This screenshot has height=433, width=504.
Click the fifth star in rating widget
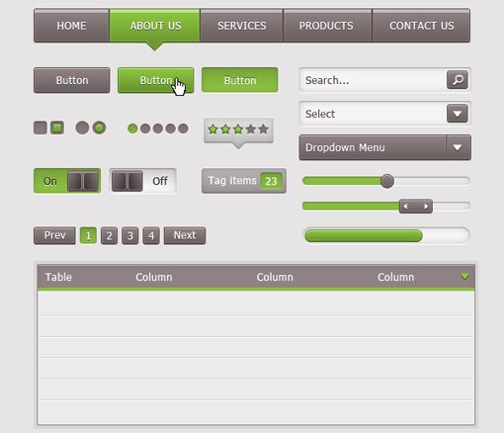tap(263, 129)
